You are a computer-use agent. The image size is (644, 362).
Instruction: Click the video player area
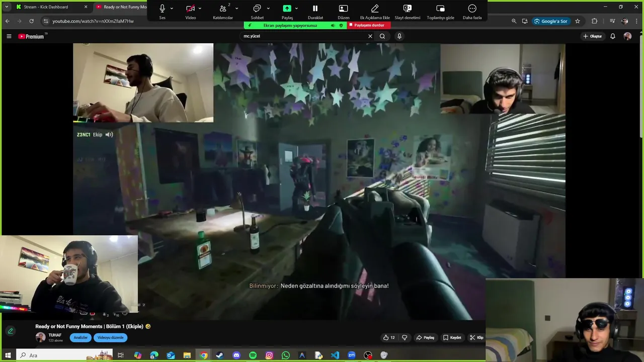coord(319,181)
